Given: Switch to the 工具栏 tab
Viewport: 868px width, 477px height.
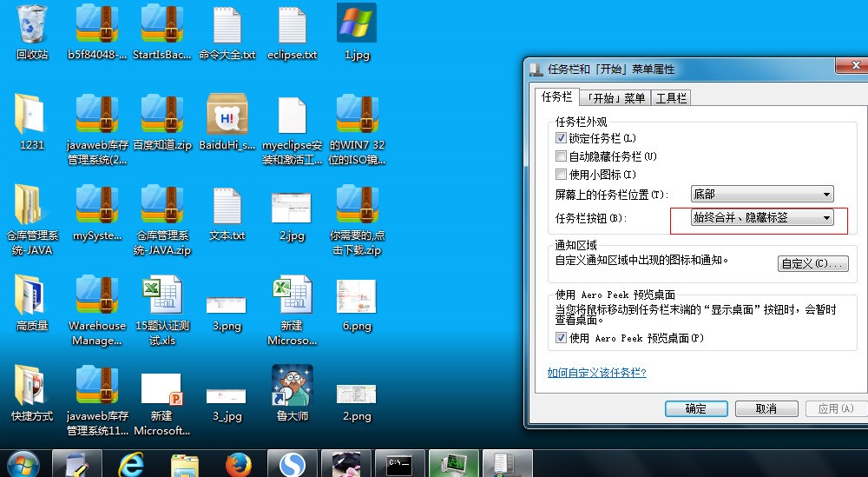Looking at the screenshot, I should [672, 98].
